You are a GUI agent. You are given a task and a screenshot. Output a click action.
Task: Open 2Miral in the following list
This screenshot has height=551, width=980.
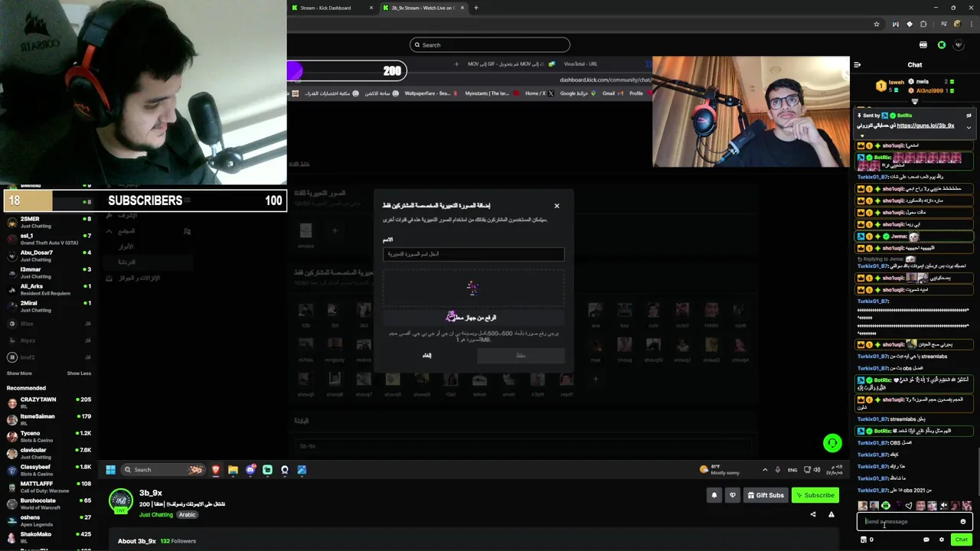[47, 306]
